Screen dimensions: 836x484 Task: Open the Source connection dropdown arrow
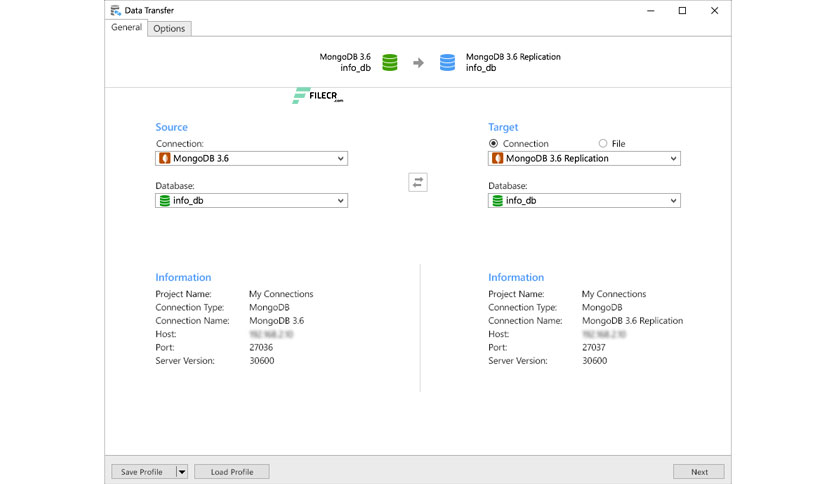click(x=340, y=158)
